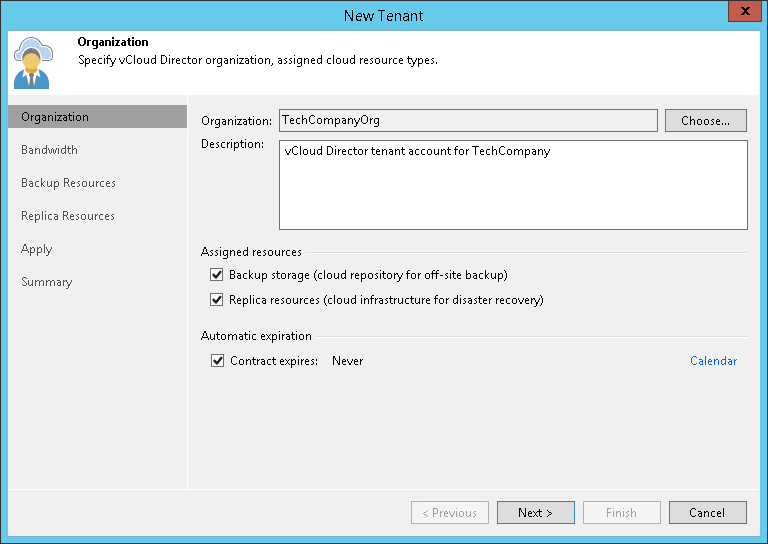This screenshot has width=768, height=544.
Task: Click the cloud tenant wizard icon
Action: (x=32, y=62)
